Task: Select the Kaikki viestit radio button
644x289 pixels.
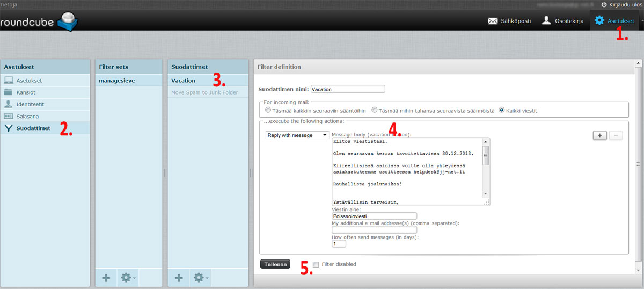Action: 502,110
